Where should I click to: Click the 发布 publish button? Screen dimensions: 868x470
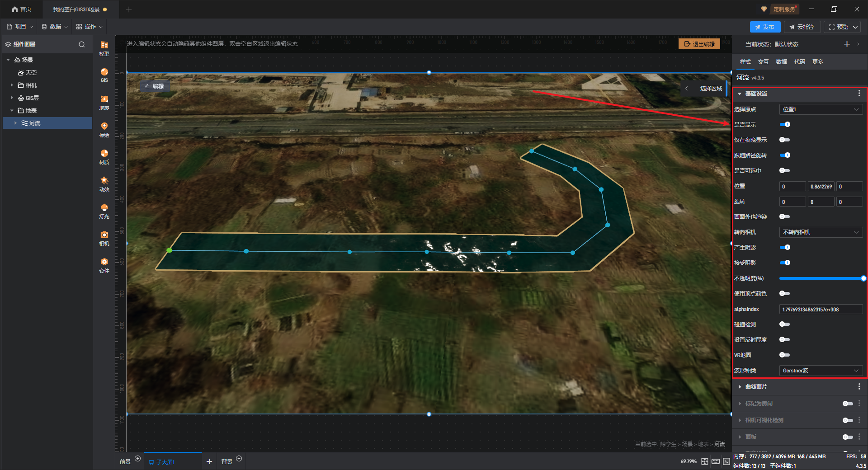[x=764, y=27]
